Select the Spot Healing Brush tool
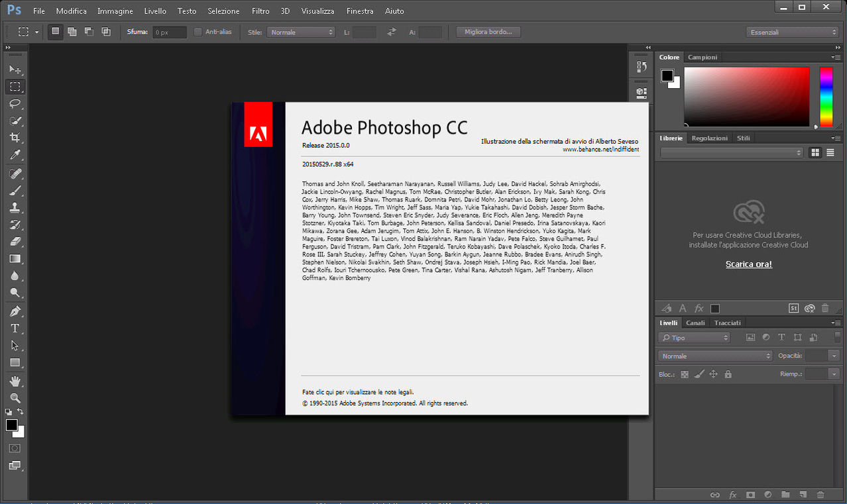Viewport: 847px width, 504px height. click(15, 174)
